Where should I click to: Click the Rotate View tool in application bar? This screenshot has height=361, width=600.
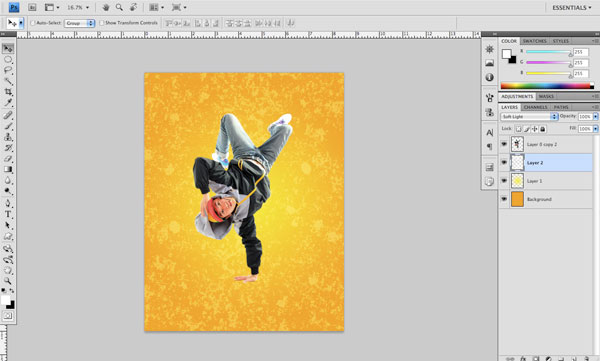pos(133,7)
